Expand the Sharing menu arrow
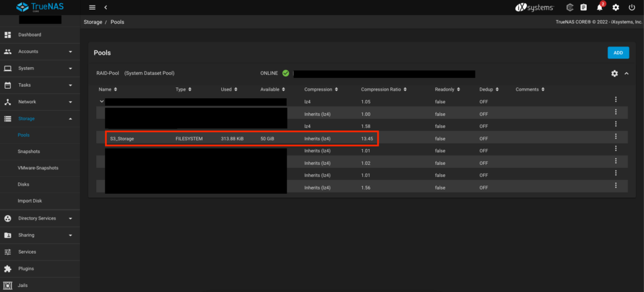This screenshot has width=644, height=292. pyautogui.click(x=70, y=235)
